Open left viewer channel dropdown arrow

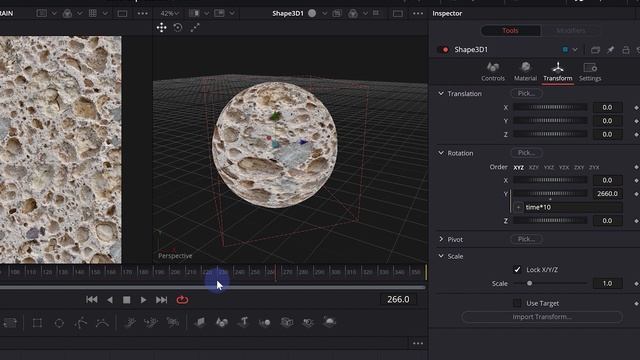[x=80, y=13]
